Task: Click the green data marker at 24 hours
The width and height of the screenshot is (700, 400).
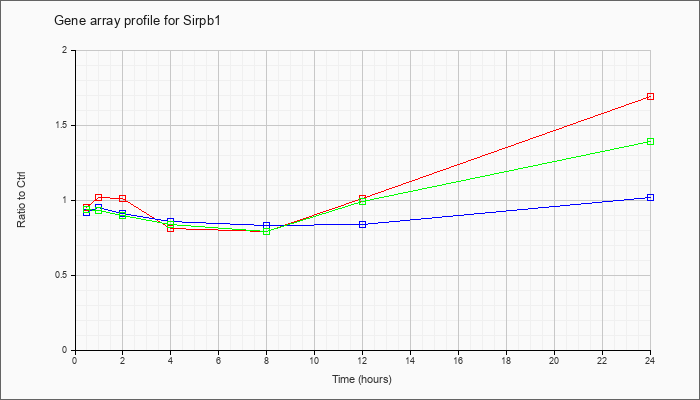Action: pyautogui.click(x=650, y=142)
